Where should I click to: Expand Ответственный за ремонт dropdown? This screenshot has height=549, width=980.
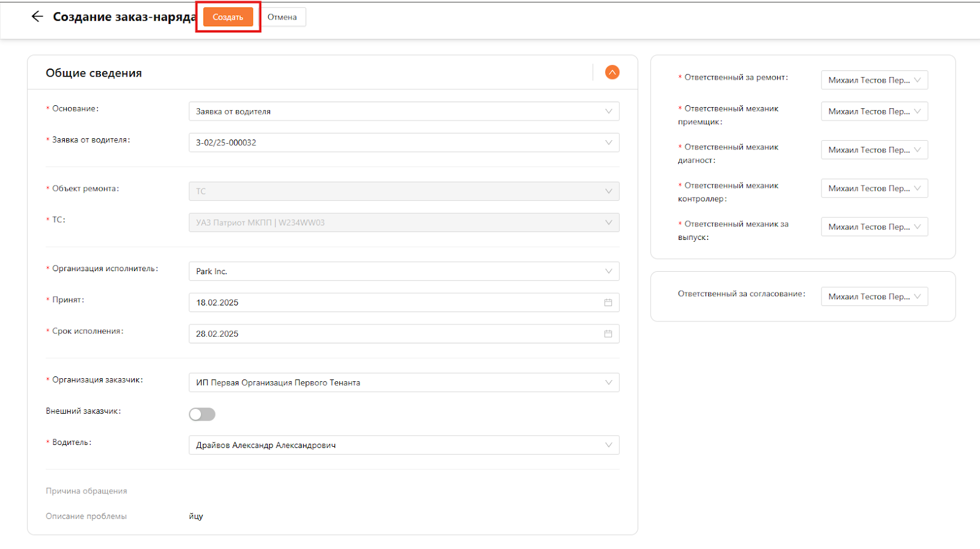874,80
